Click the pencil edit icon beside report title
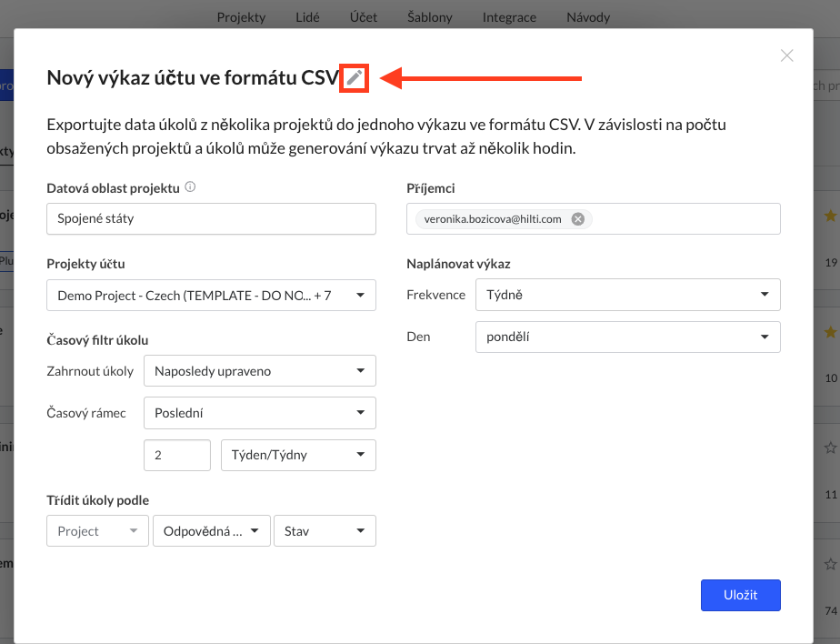The height and width of the screenshot is (644, 840). point(355,78)
